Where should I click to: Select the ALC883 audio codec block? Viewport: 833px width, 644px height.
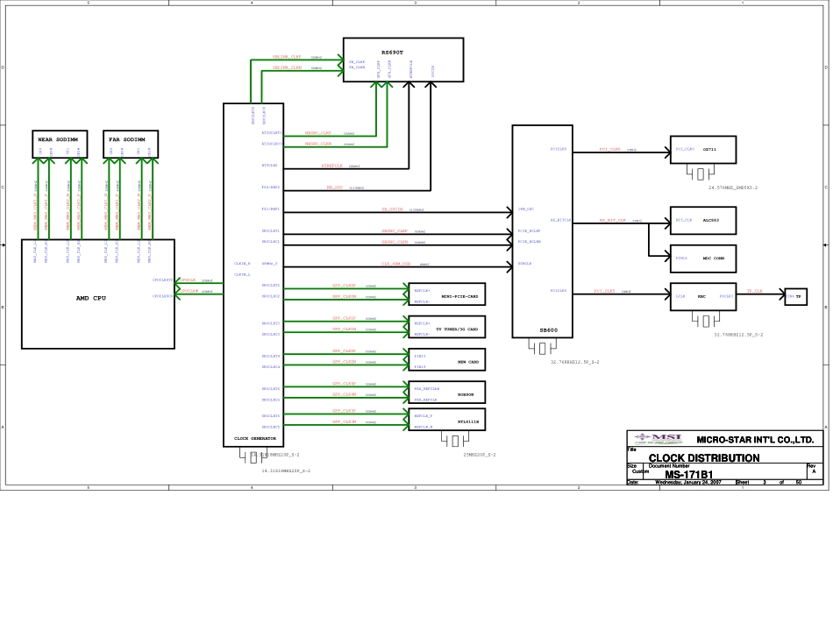[x=703, y=219]
